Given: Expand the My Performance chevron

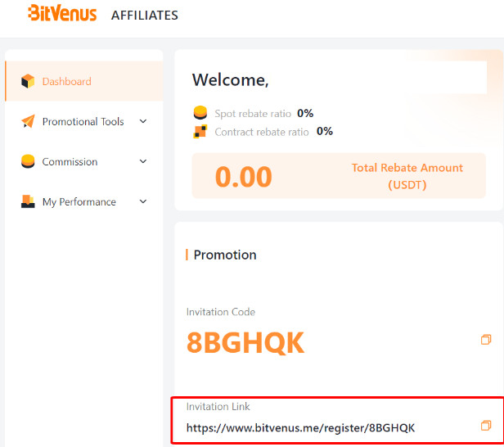Looking at the screenshot, I should [143, 201].
